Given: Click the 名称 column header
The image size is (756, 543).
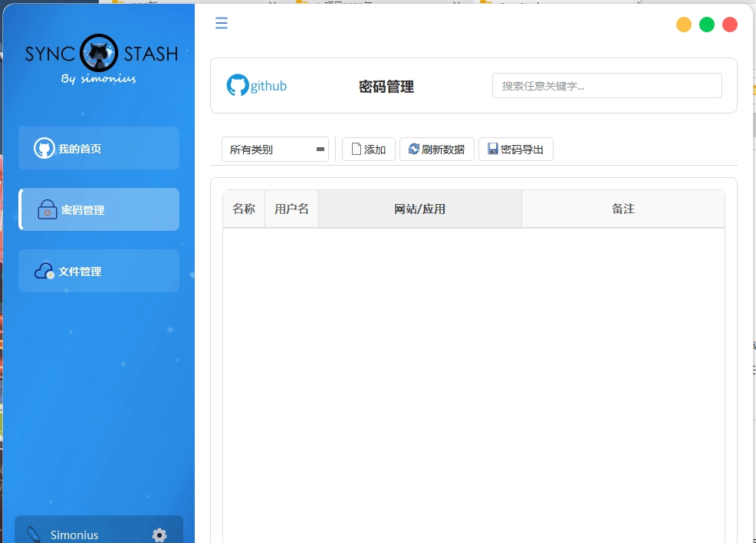Looking at the screenshot, I should (x=244, y=208).
